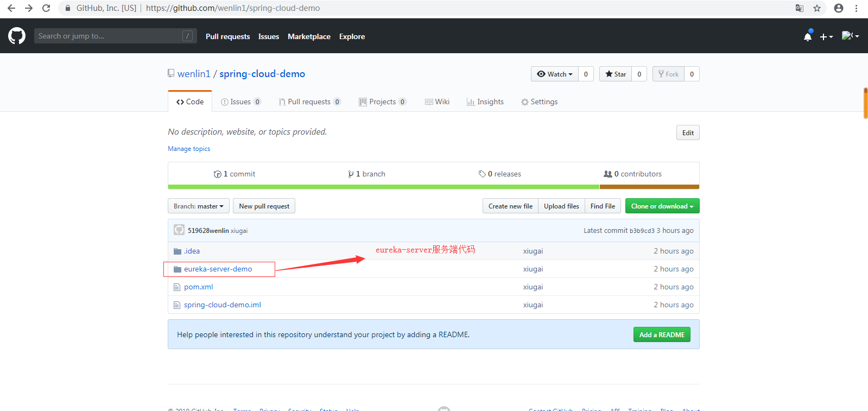
Task: Open the plus create-new menu
Action: click(826, 36)
